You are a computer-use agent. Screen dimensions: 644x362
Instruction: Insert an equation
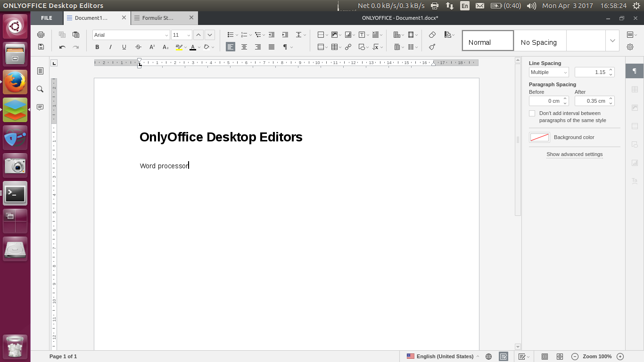[376, 47]
